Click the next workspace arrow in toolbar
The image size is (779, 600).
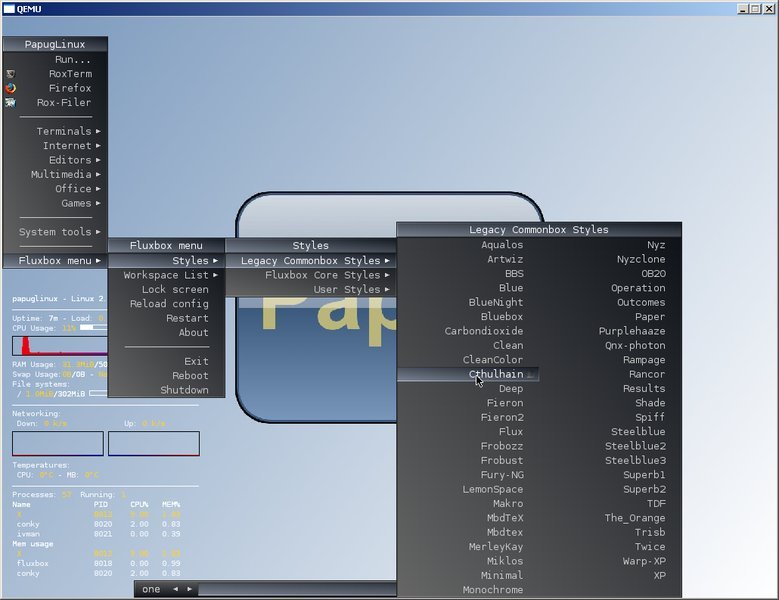coord(189,589)
